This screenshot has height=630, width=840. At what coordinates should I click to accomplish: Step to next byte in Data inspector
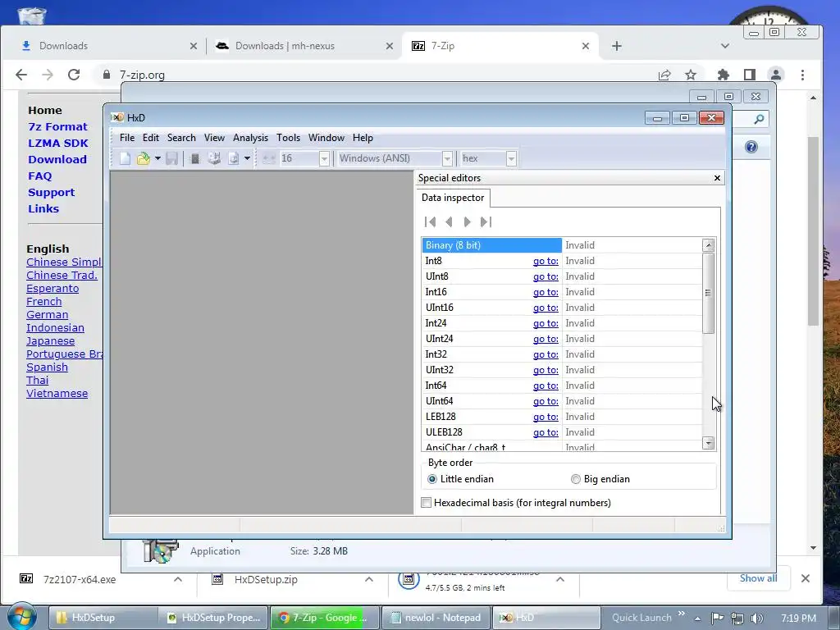(467, 221)
